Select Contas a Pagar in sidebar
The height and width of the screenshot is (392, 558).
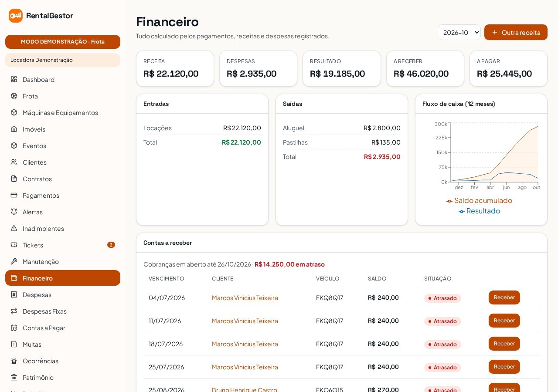click(x=63, y=328)
